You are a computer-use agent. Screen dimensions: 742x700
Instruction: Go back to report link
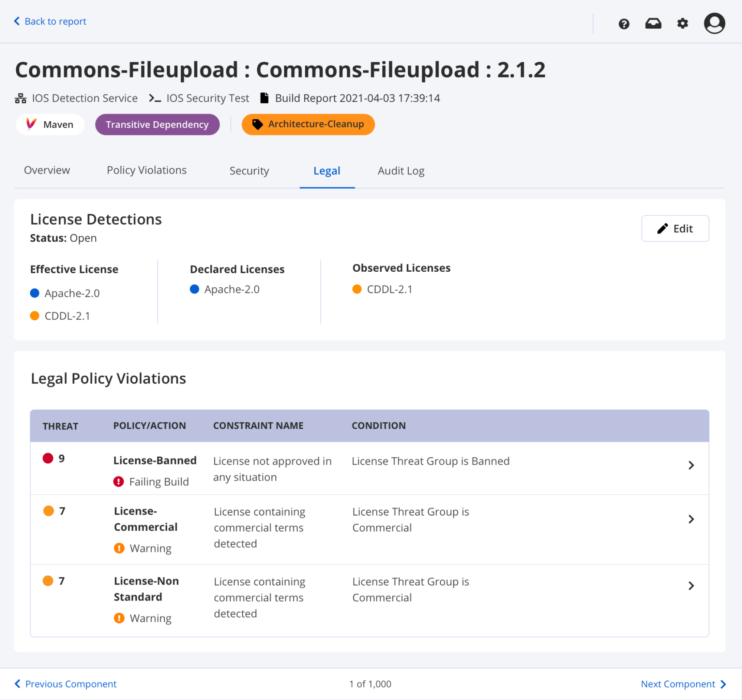click(50, 22)
